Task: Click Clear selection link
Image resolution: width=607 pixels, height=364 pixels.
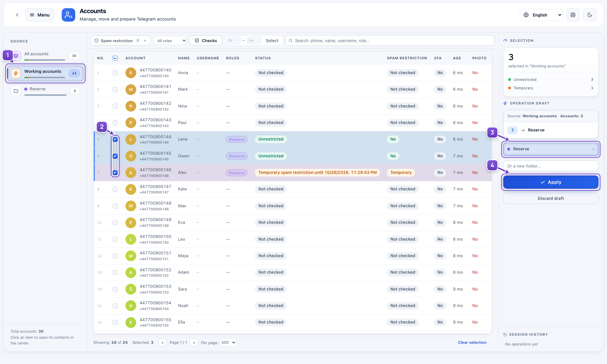Action: 472,342
